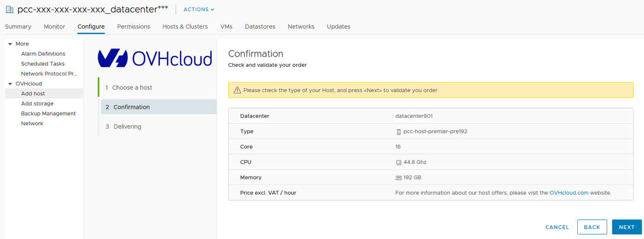Go to the Datastores tab
This screenshot has height=239, width=644.
[x=260, y=27]
